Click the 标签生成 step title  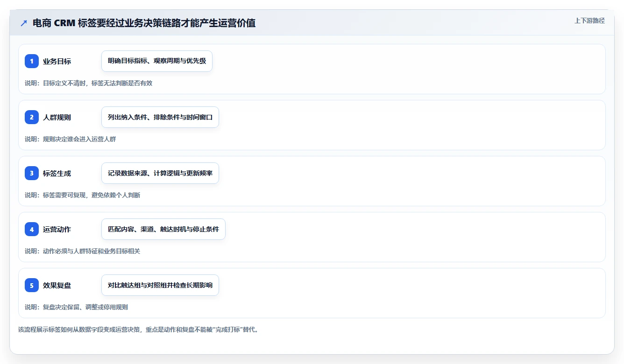tap(57, 173)
